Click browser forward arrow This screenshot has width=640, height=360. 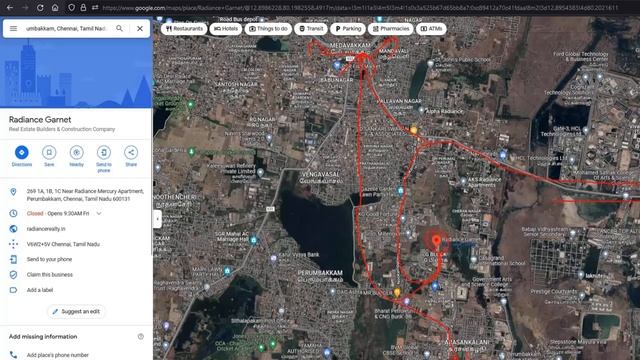click(25, 7)
